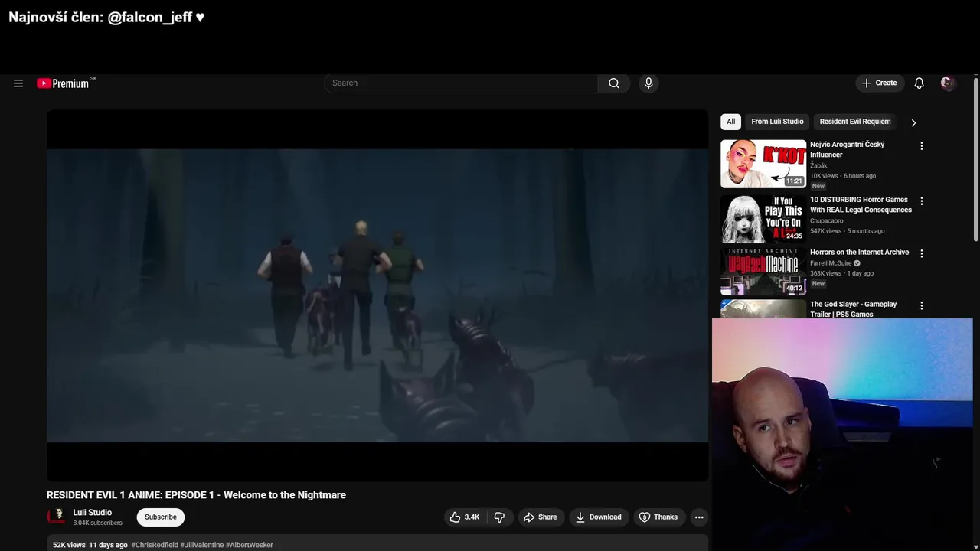The image size is (980, 551).
Task: Open the hamburger guide menu
Action: pyautogui.click(x=18, y=83)
